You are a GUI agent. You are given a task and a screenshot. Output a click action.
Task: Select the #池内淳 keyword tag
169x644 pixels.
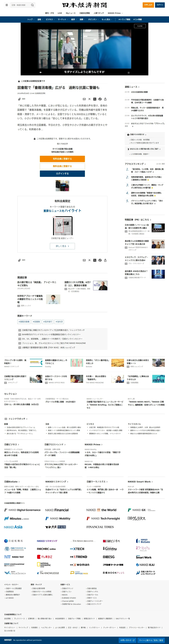(x=59, y=322)
